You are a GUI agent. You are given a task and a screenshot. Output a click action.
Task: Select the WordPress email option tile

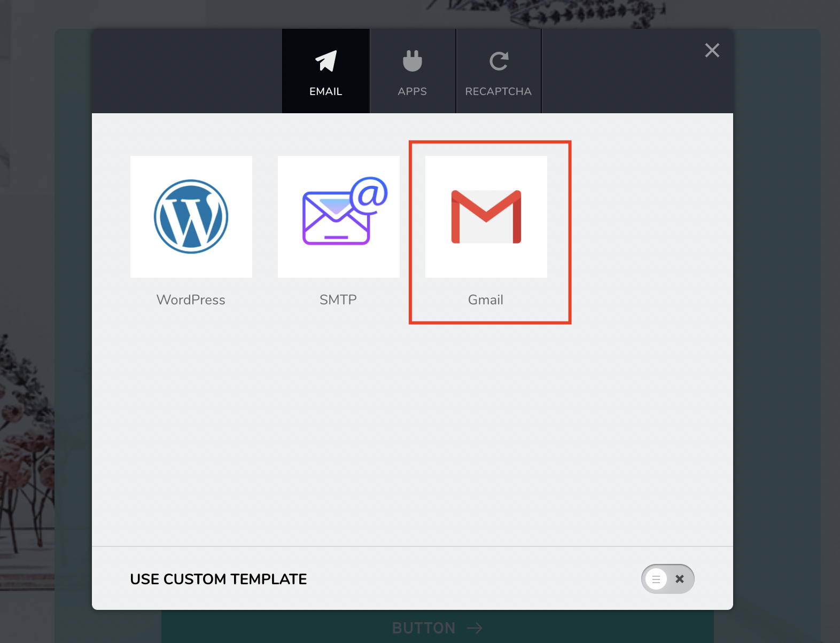pos(191,217)
